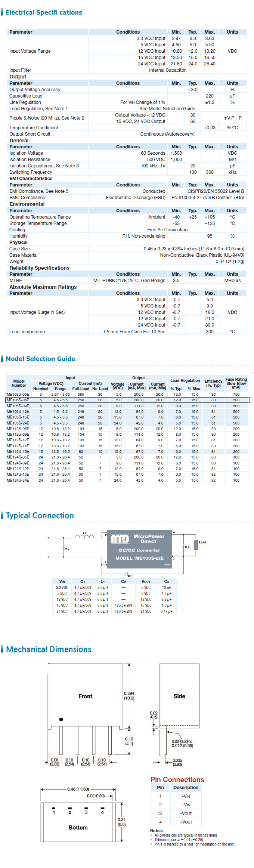Select the highlighted ME105S-05E model row
Image resolution: width=254 pixels, height=868 pixels.
[x=127, y=400]
